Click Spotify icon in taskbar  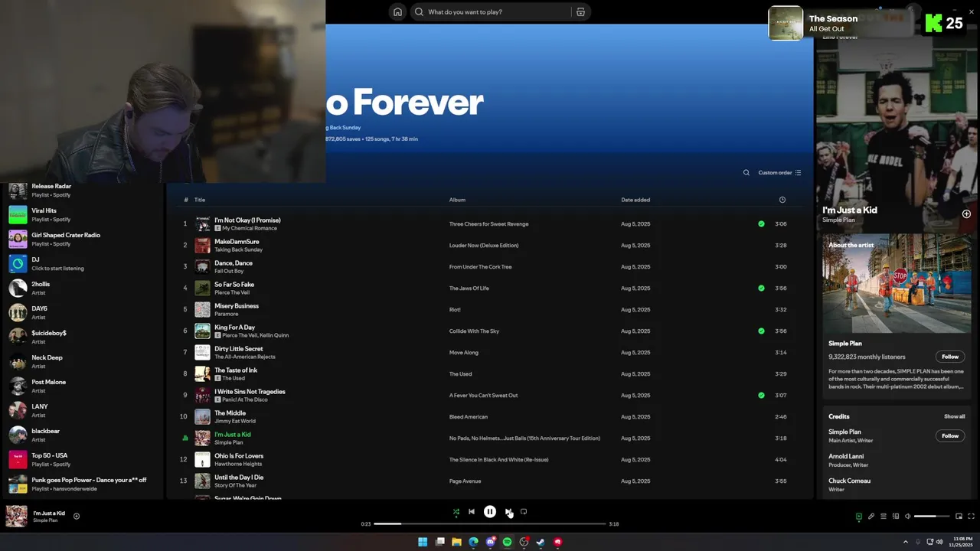point(507,542)
